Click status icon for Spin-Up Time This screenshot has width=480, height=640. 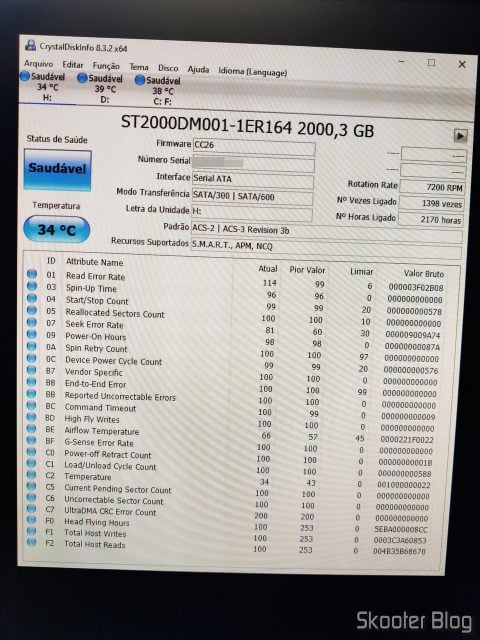coord(32,286)
